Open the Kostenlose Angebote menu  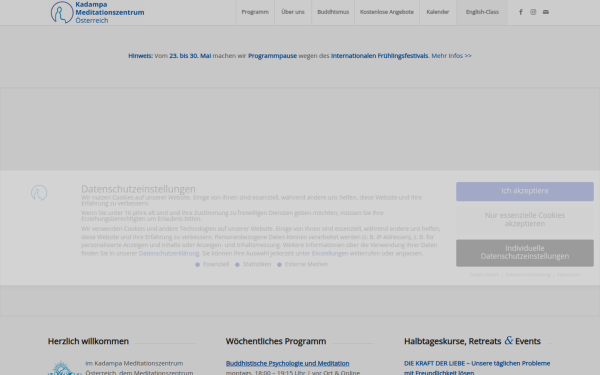386,12
